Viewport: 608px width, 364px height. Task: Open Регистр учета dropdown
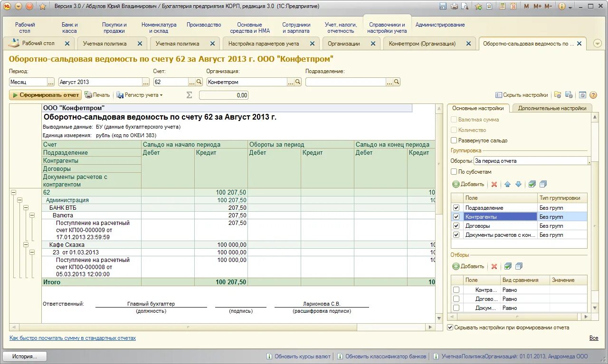[140, 95]
